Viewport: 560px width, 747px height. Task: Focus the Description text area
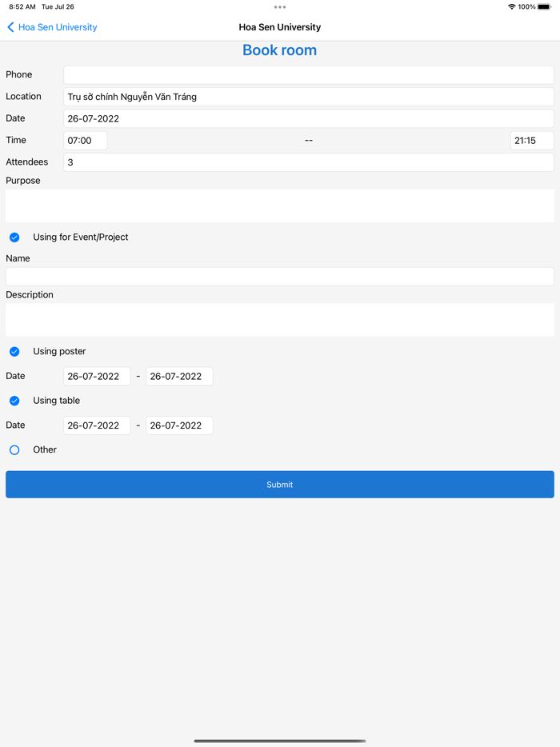click(x=280, y=320)
